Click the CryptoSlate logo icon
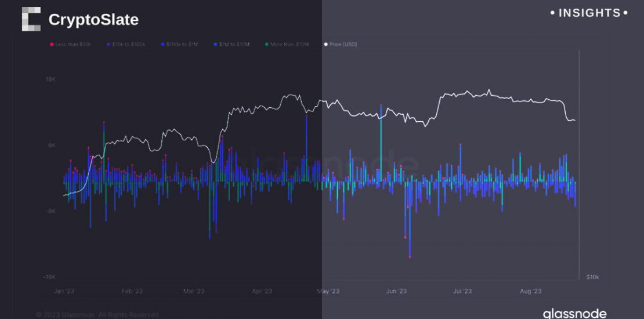This screenshot has height=319, width=644. click(31, 19)
